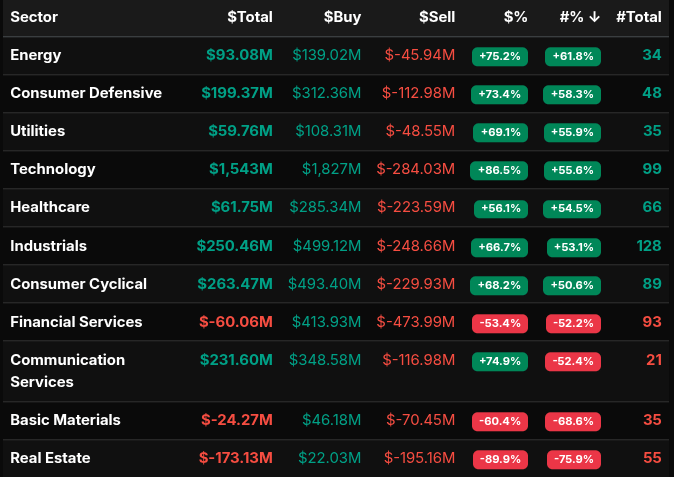The width and height of the screenshot is (674, 477).
Task: Open the Healthcare sector
Action: click(x=50, y=207)
